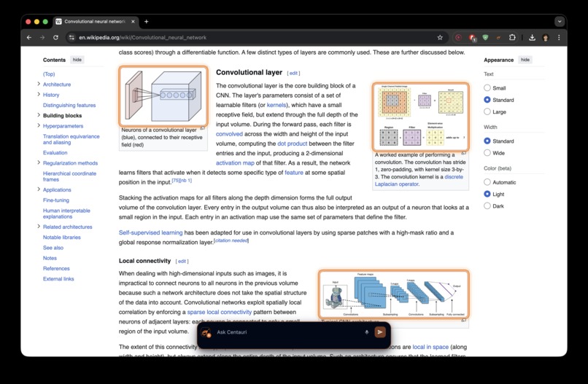The width and height of the screenshot is (588, 384).
Task: Open the Chrome profile avatar
Action: coord(546,37)
